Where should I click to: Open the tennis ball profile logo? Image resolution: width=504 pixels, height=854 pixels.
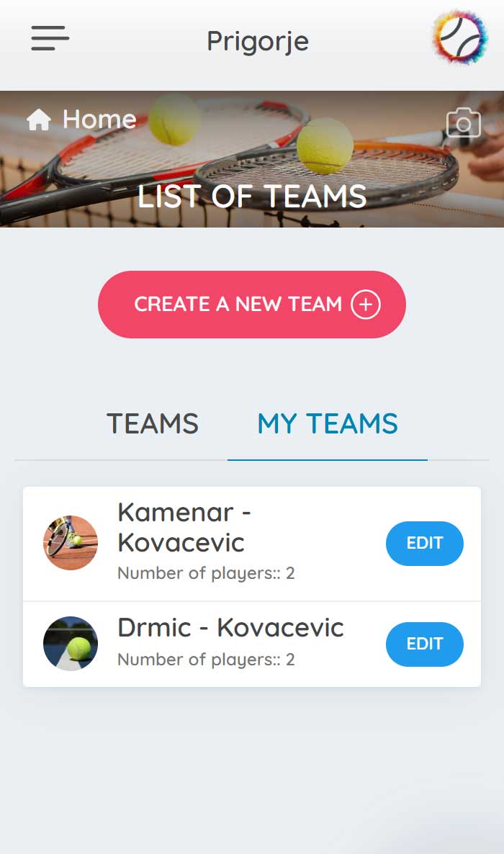460,37
